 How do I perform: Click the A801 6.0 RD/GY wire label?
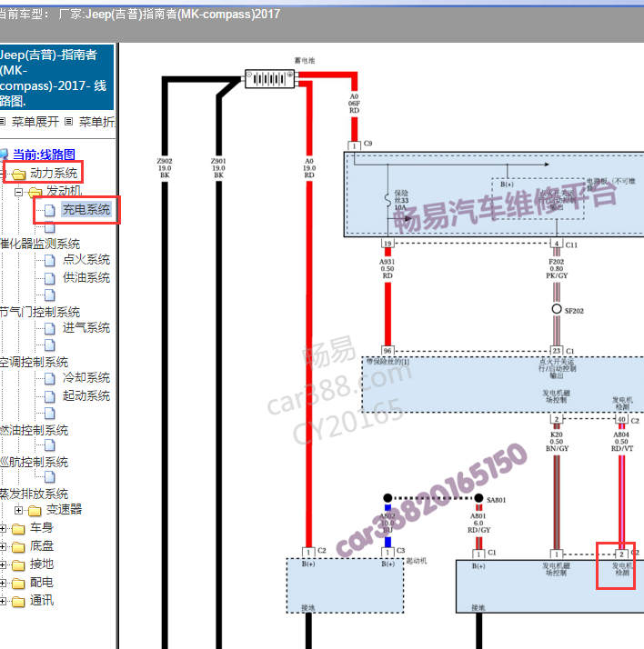point(478,524)
